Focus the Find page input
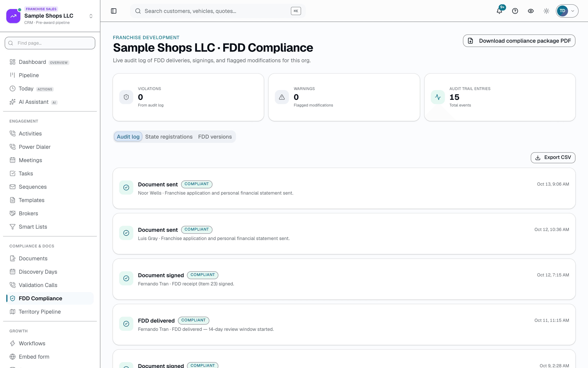 pos(50,43)
